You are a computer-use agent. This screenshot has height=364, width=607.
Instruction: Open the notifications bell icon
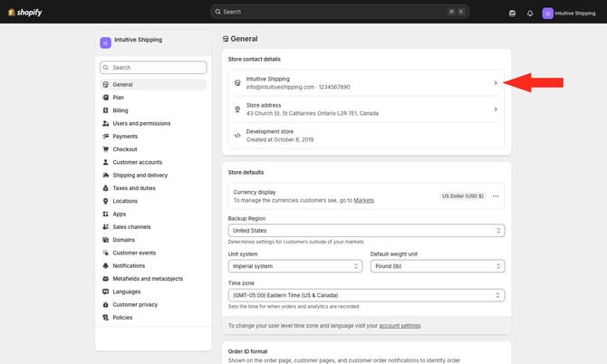pos(530,14)
